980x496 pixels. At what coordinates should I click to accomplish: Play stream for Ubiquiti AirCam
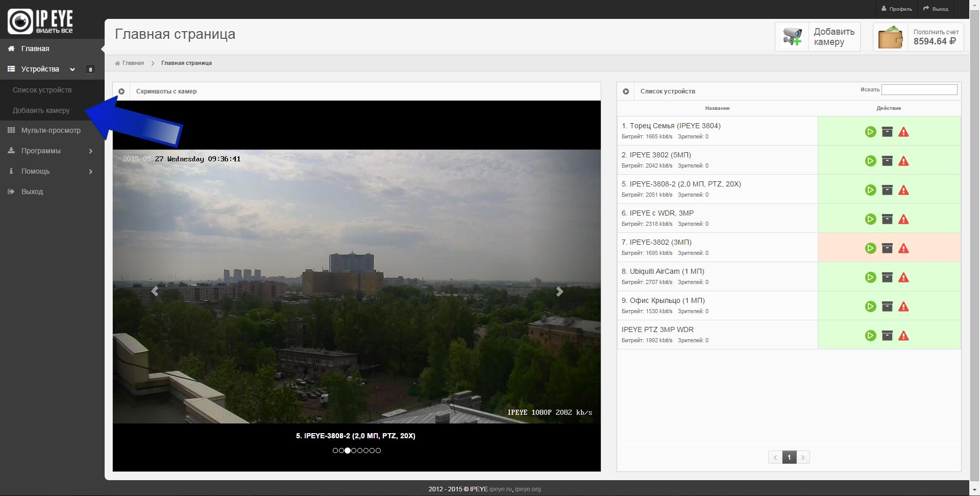pos(870,277)
